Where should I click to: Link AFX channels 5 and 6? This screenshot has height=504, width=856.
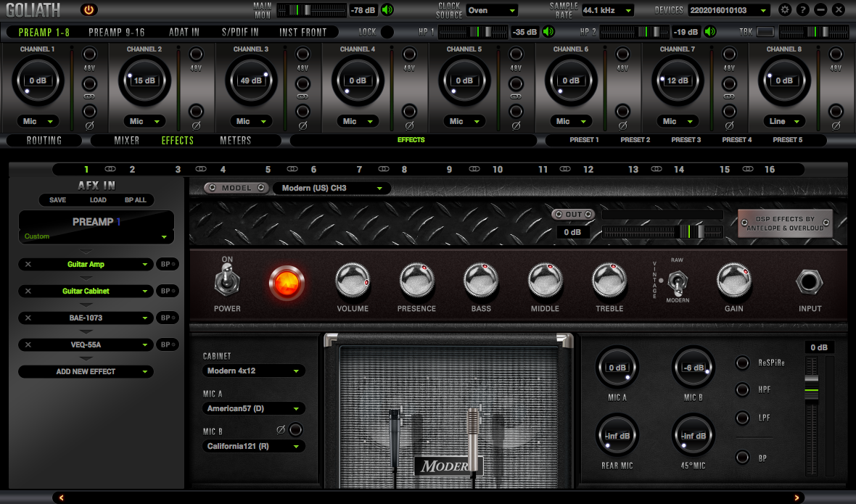click(292, 169)
